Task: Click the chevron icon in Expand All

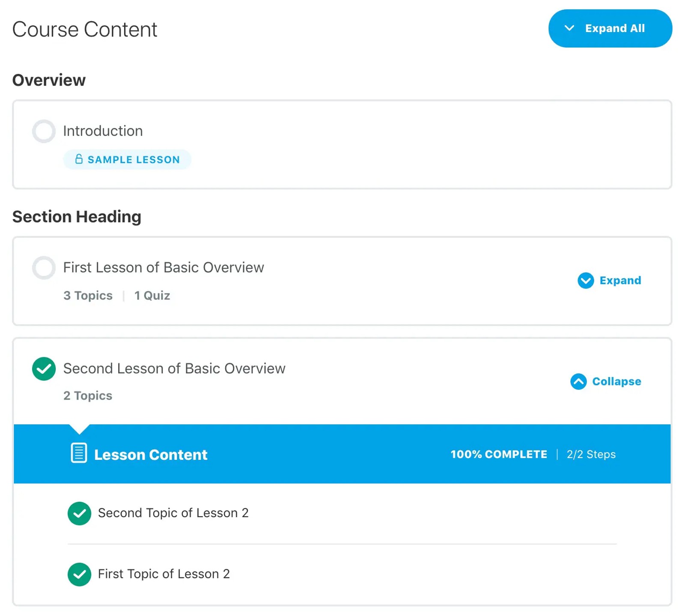Action: point(569,28)
